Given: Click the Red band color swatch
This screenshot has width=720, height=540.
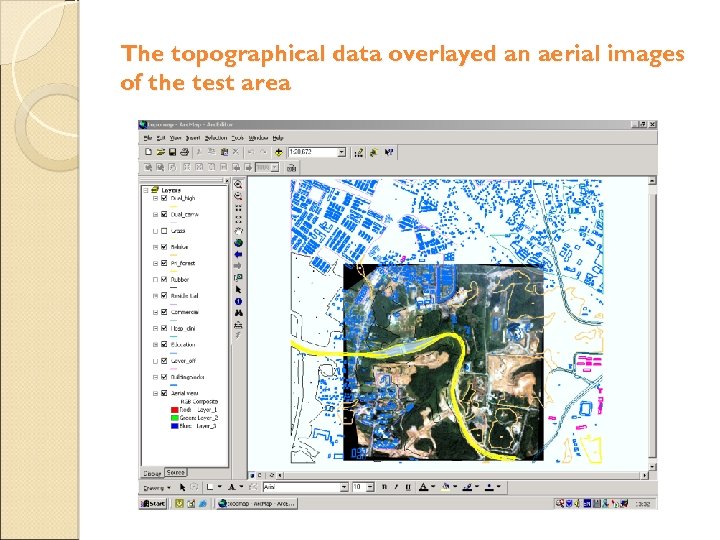Looking at the screenshot, I should 174,410.
